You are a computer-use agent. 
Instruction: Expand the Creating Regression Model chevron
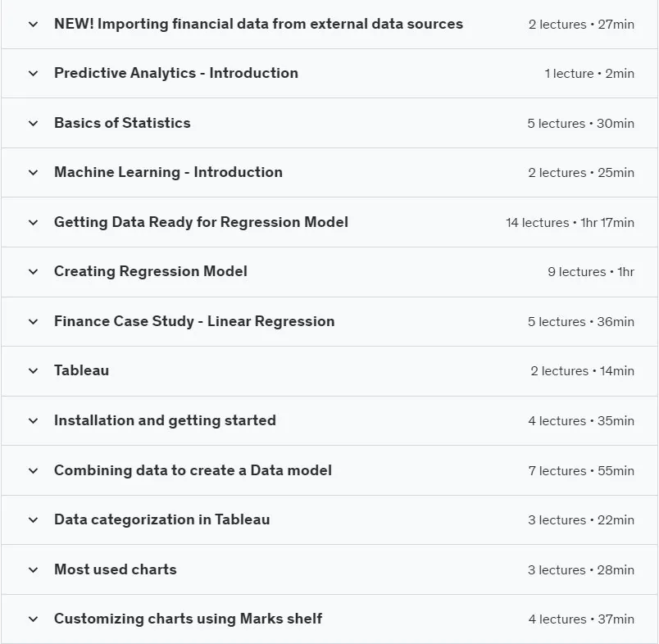coord(34,272)
